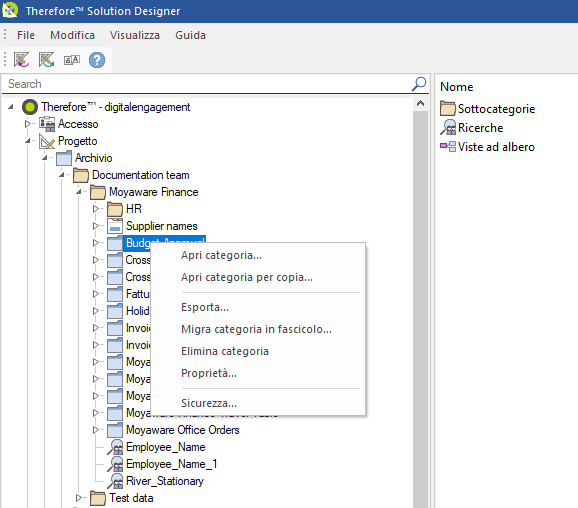
Task: Open Proprietà... from context menu
Action: point(258,373)
